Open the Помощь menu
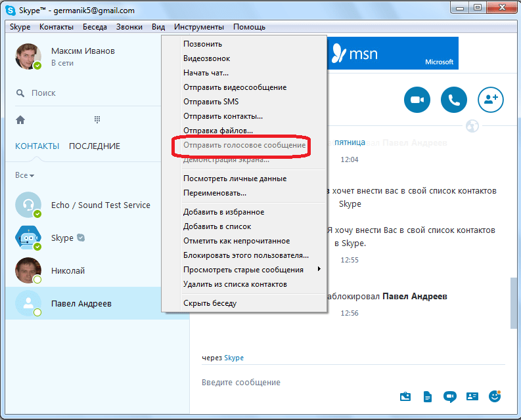This screenshot has width=521, height=420. pyautogui.click(x=249, y=27)
